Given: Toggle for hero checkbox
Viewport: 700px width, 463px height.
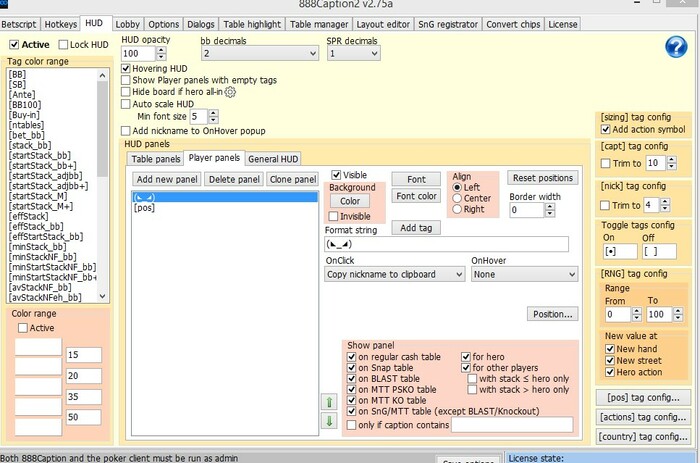Looking at the screenshot, I should 466,357.
